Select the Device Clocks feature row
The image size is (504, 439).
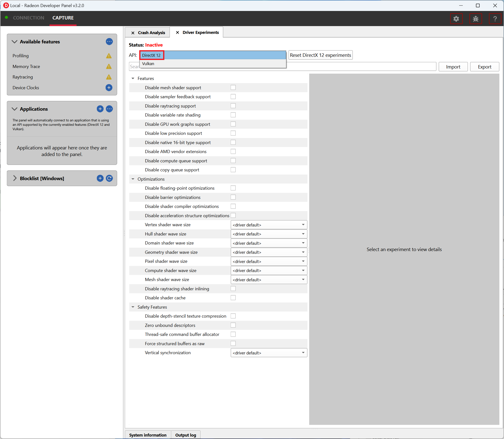pyautogui.click(x=62, y=88)
